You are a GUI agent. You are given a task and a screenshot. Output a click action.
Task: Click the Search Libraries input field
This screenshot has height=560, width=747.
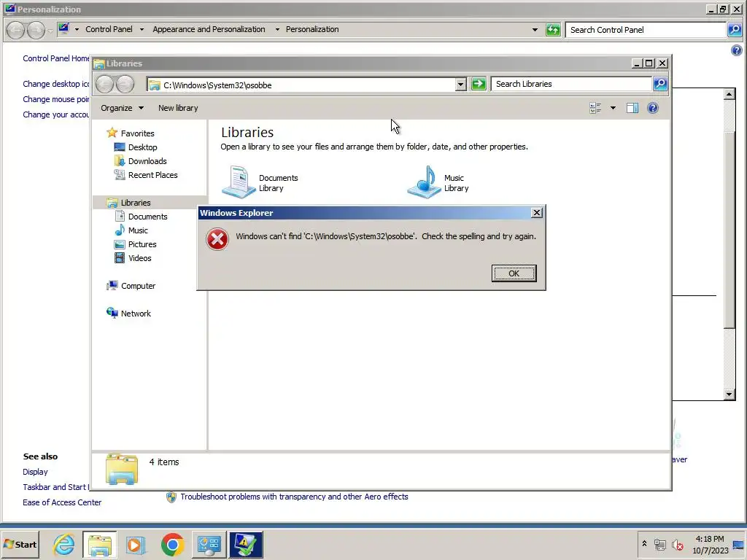coord(572,84)
